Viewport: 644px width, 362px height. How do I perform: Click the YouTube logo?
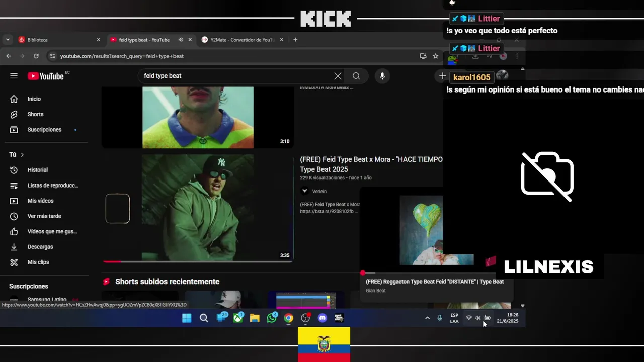46,76
